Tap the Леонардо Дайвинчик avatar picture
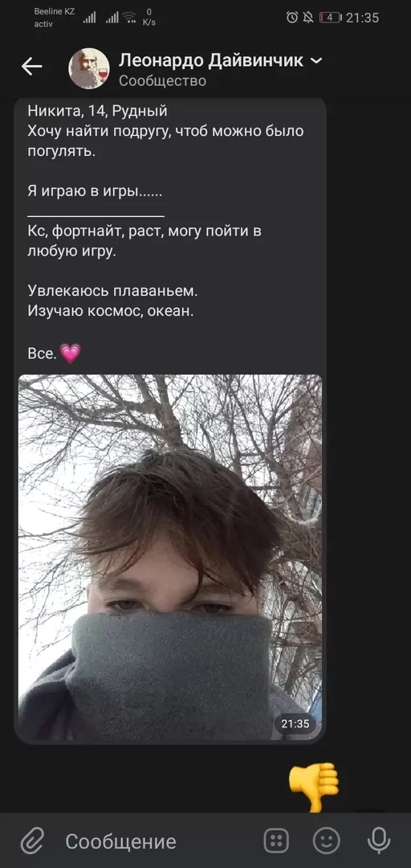 tap(88, 68)
